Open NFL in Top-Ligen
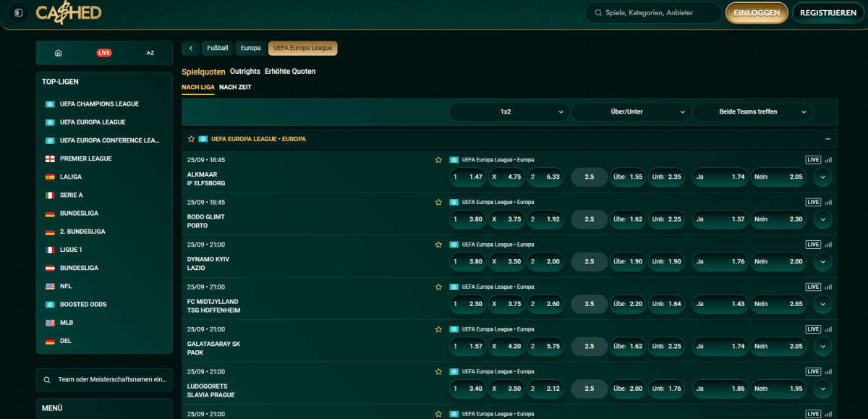868x419 pixels. 66,286
